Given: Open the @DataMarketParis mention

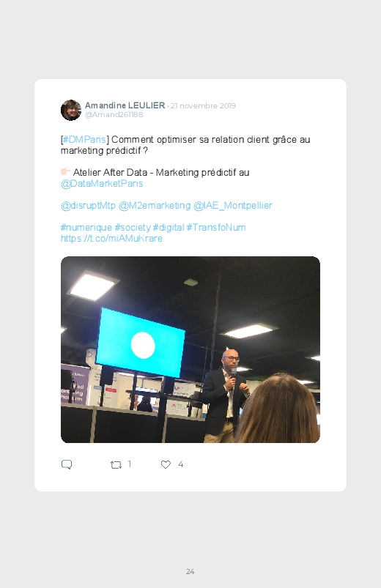Looking at the screenshot, I should [102, 183].
